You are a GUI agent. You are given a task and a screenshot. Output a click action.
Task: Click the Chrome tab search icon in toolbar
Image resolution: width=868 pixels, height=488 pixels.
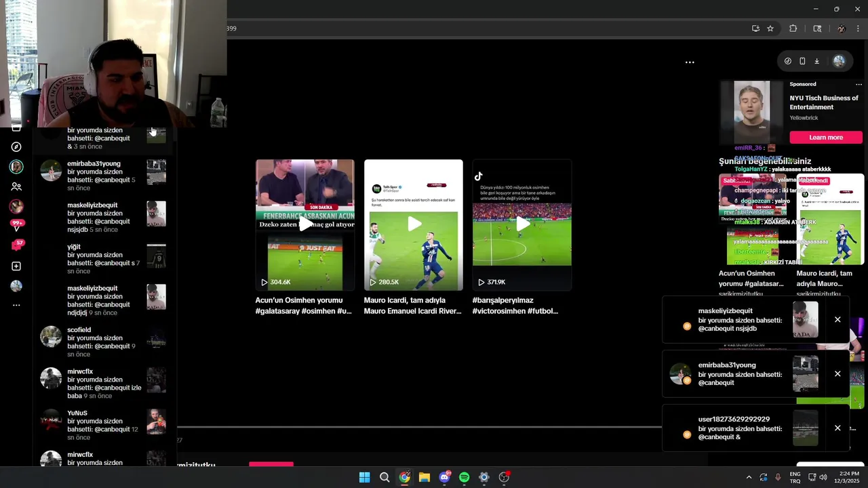817,28
